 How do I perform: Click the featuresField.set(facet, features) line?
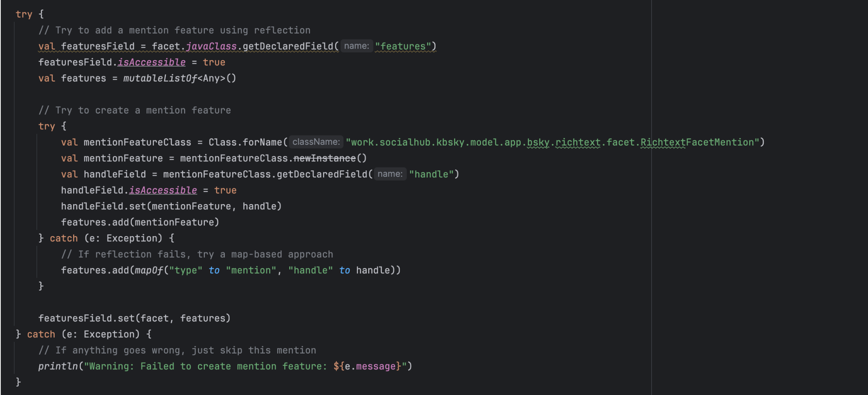tap(134, 318)
